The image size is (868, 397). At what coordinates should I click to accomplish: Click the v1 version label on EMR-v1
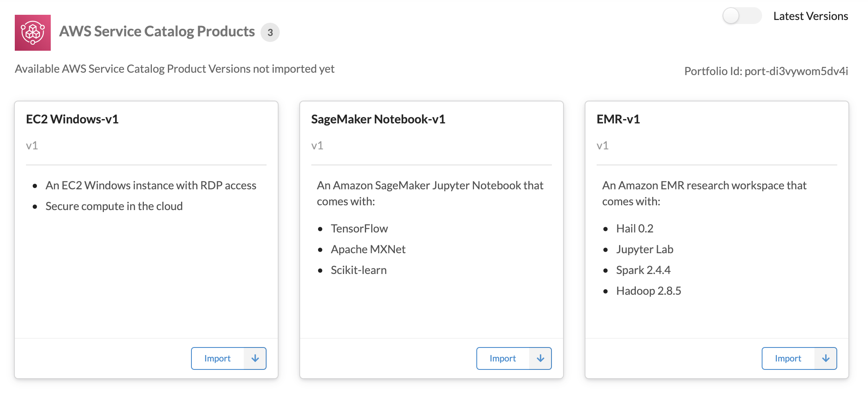(603, 145)
